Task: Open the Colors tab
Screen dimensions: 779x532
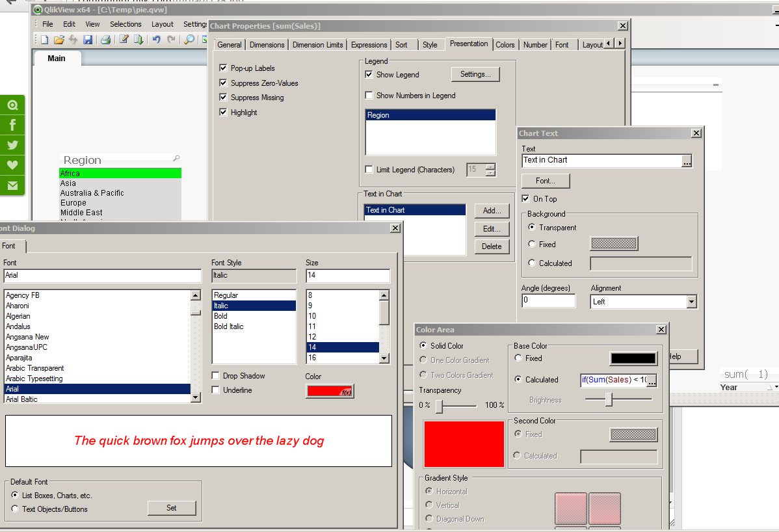Action: click(x=505, y=45)
